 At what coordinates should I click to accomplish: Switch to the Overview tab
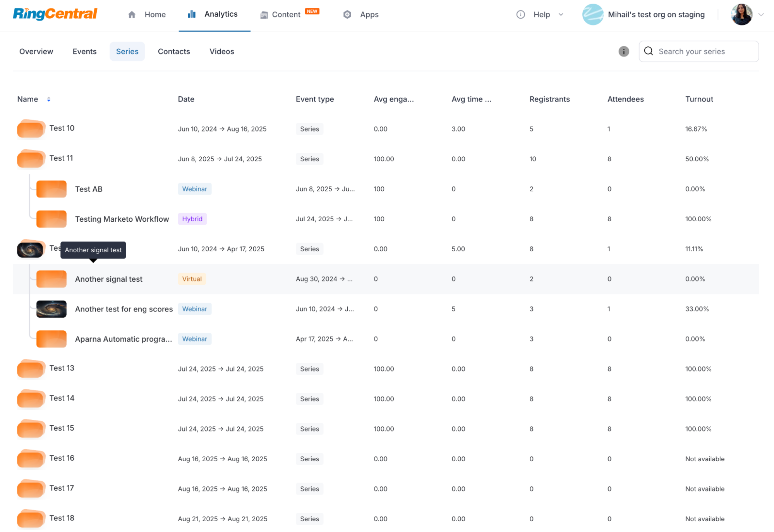[36, 51]
